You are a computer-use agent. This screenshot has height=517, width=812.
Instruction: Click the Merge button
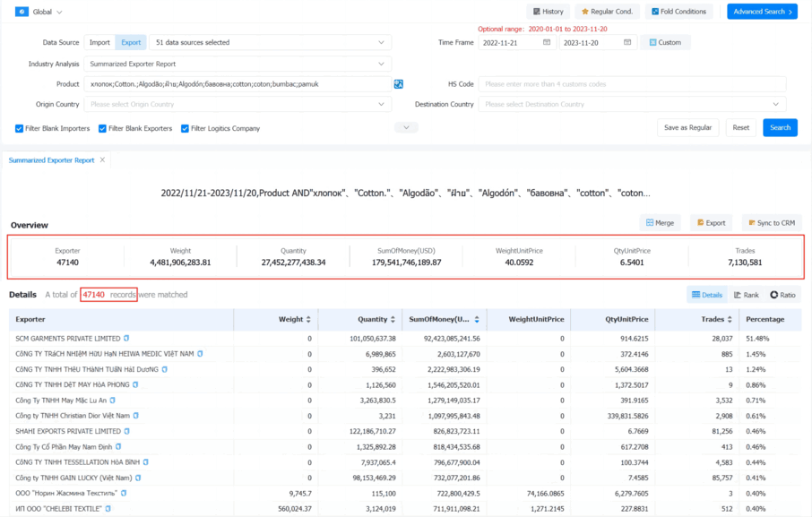(660, 222)
